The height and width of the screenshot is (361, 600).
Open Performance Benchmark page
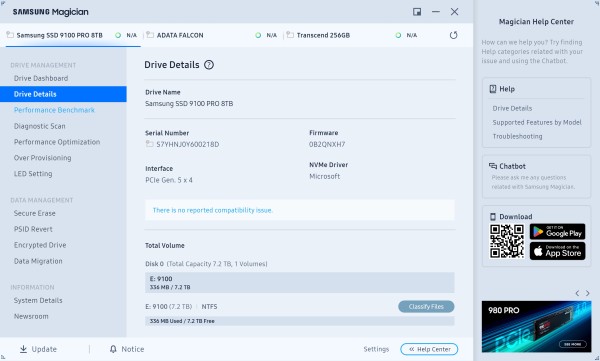(x=54, y=110)
